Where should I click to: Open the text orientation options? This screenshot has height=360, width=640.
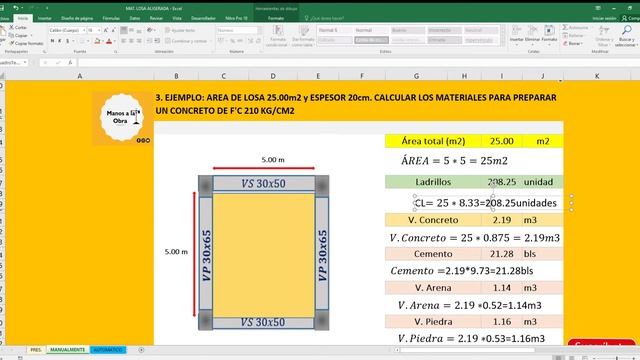point(151,30)
